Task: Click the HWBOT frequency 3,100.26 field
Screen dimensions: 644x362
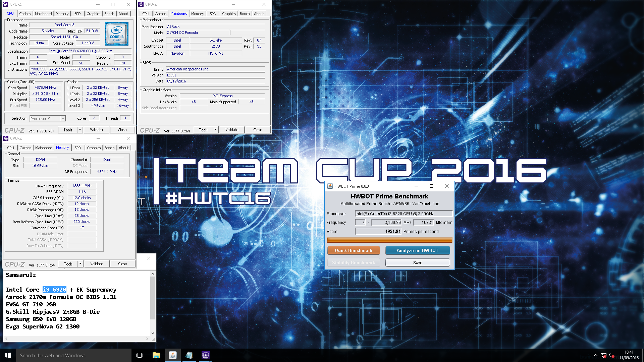Action: pyautogui.click(x=386, y=222)
